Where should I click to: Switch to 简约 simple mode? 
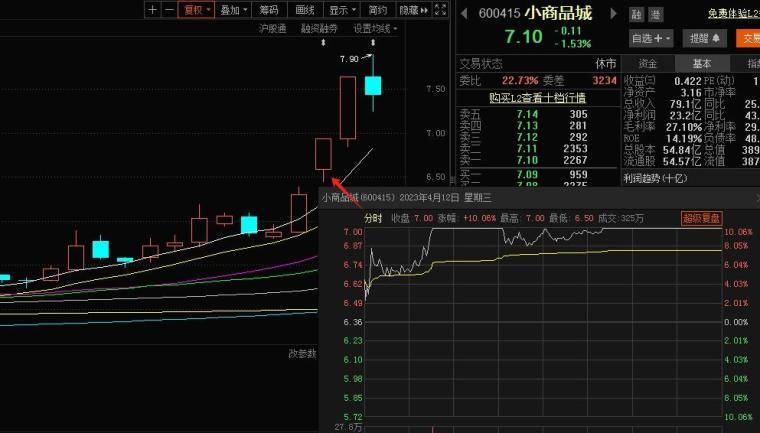click(x=378, y=10)
